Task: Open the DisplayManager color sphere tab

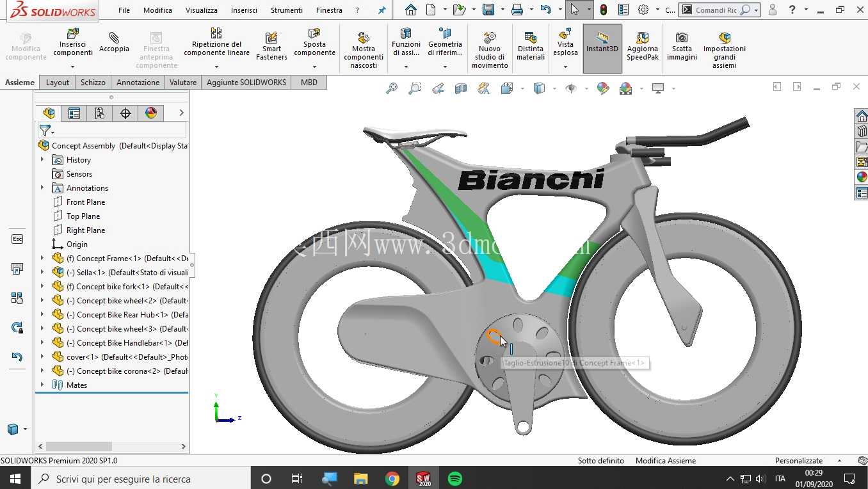Action: tap(151, 113)
